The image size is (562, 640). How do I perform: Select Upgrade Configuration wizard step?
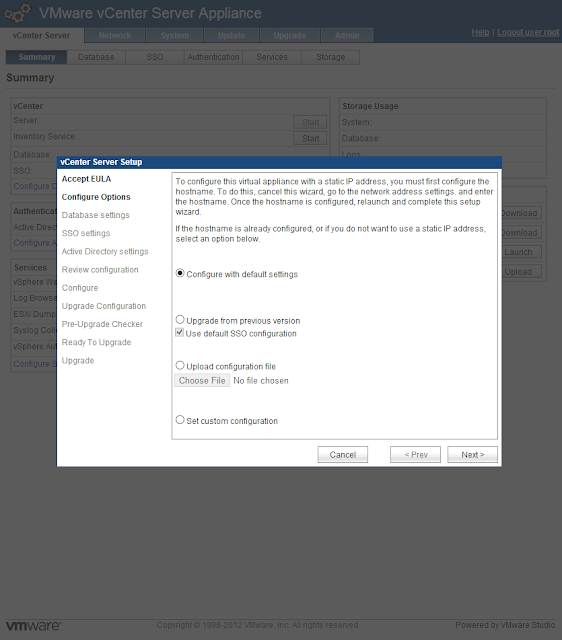[x=104, y=306]
